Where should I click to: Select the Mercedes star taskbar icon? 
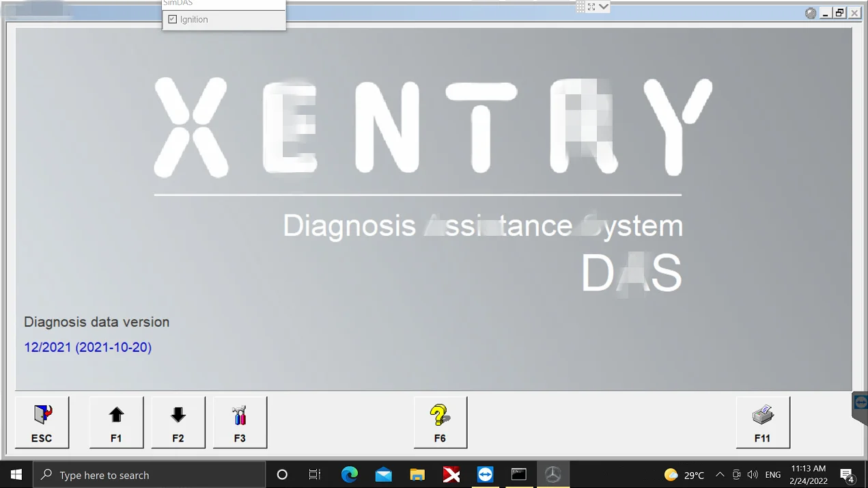click(553, 474)
